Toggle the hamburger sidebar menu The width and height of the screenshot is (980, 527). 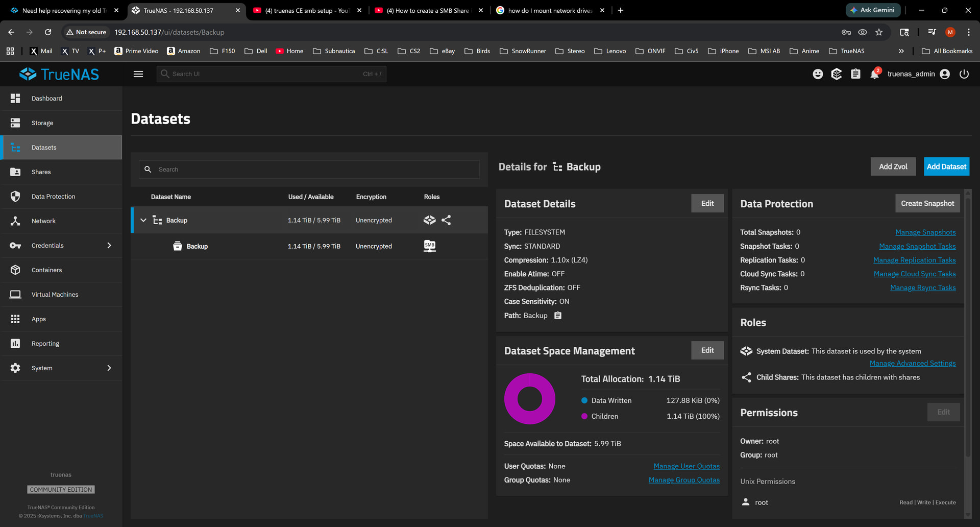[138, 74]
